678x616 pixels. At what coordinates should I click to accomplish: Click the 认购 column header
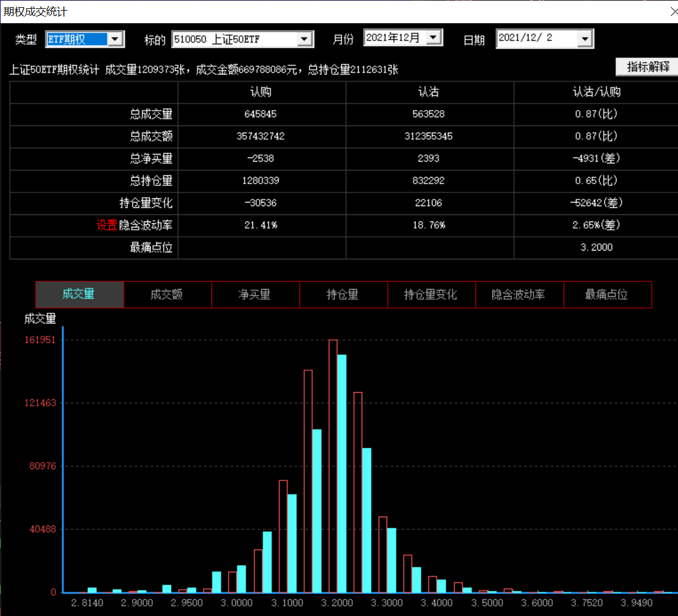click(261, 92)
